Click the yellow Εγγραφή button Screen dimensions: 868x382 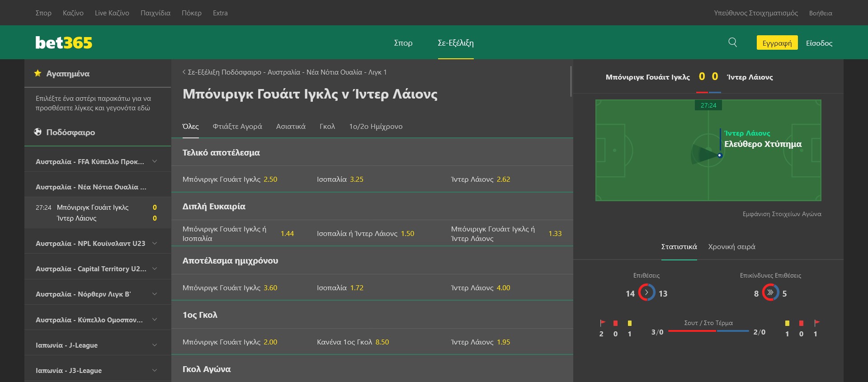[x=777, y=43]
